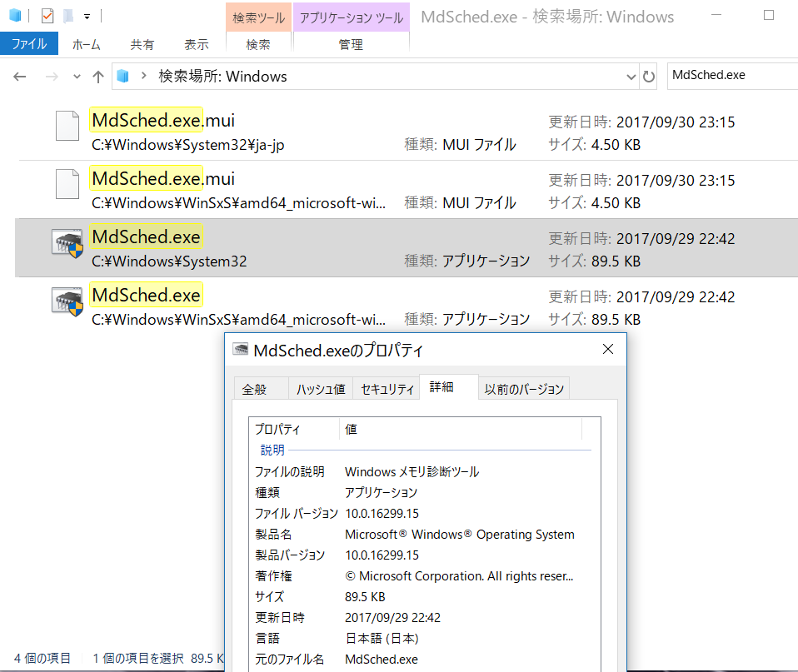The height and width of the screenshot is (672, 798).
Task: Switch to the 表示 ribbon tab
Action: point(197,45)
